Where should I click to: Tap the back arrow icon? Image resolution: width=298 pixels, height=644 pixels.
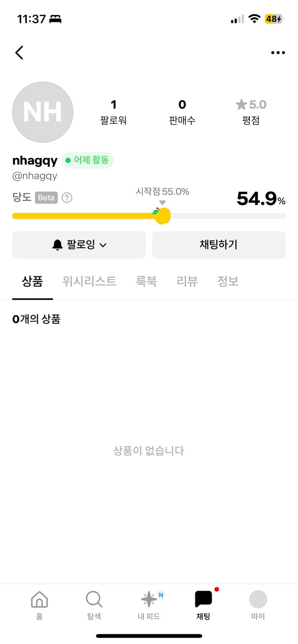[19, 53]
